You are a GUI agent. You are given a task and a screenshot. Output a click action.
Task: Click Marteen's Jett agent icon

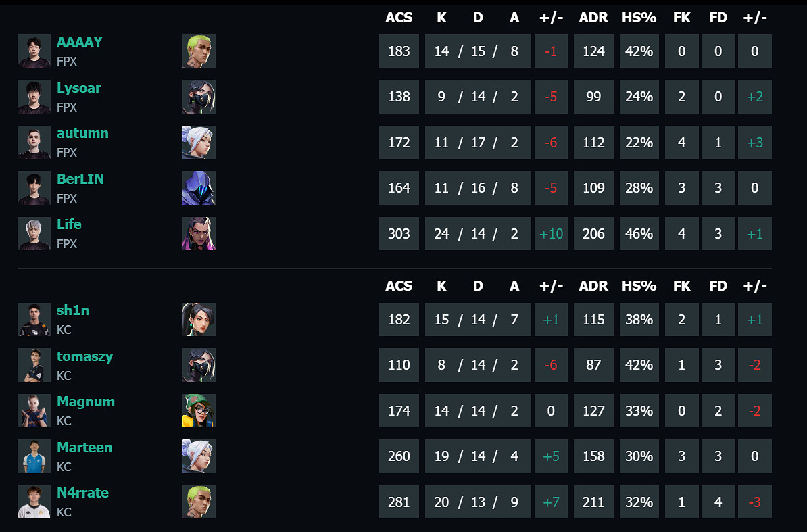point(199,456)
